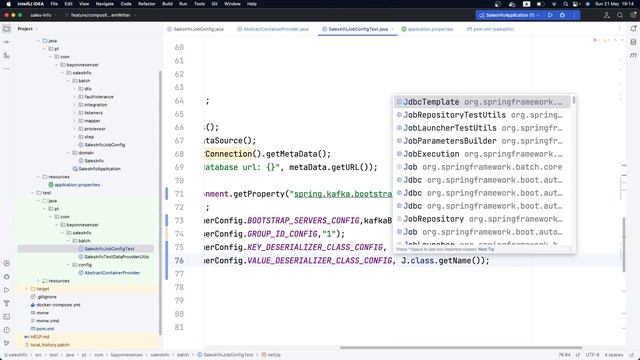Open the Apple menu
This screenshot has width=640, height=360.
(8, 4)
